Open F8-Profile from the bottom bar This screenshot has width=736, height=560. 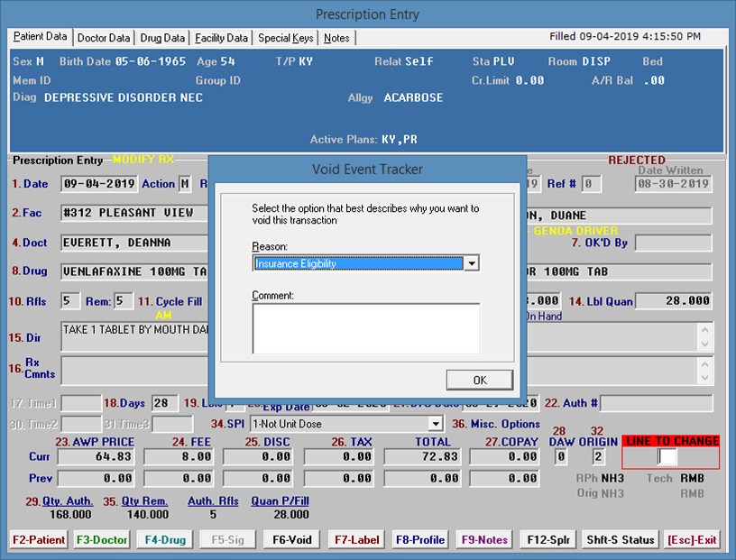[x=420, y=539]
